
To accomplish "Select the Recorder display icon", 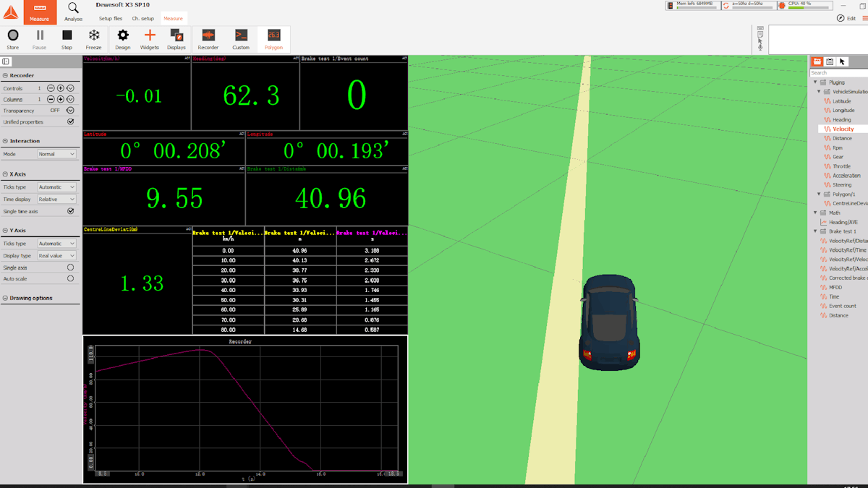I will 208,39.
